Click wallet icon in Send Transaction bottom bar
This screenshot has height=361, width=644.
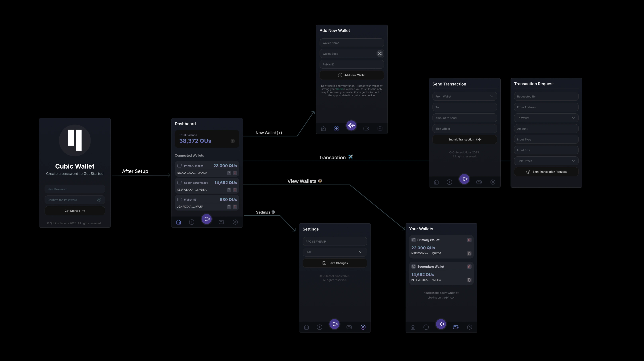(479, 182)
